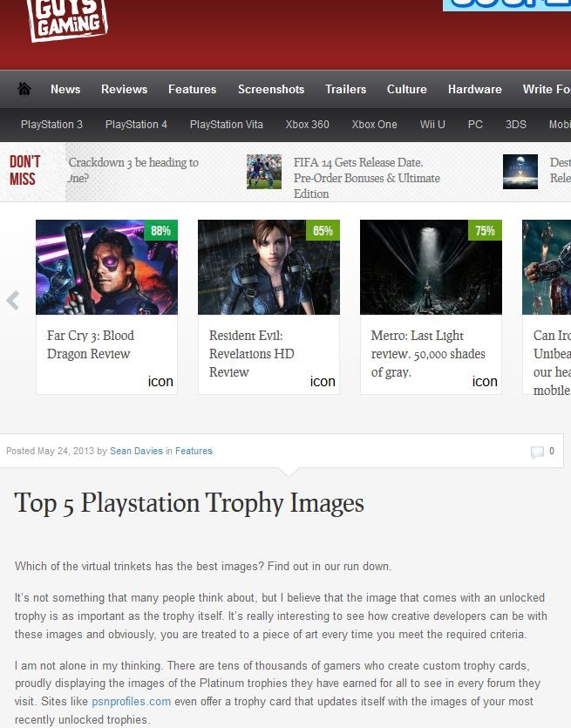Open the Far Cry 3 Blood Dragon image
The image size is (571, 728).
106,267
